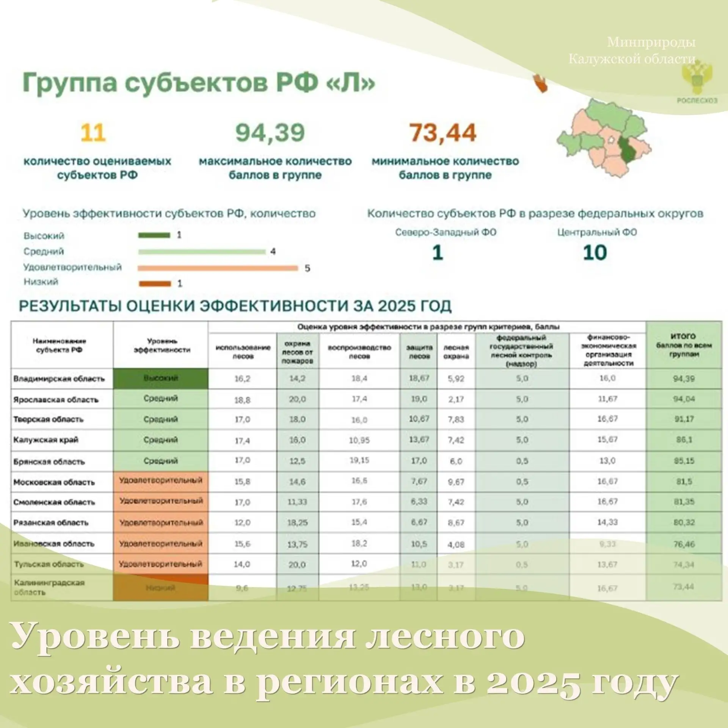Viewport: 728px width, 728px height.
Task: Click the Калужская край row name
Action: [x=45, y=440]
